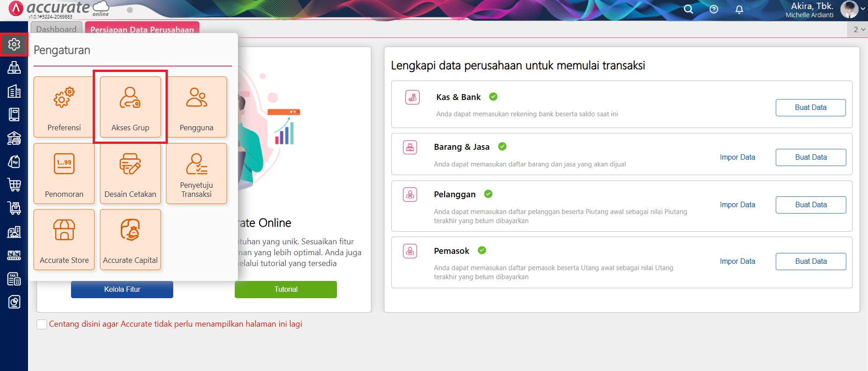Select the Penomoran numbering tile
868x371 pixels.
tap(64, 173)
